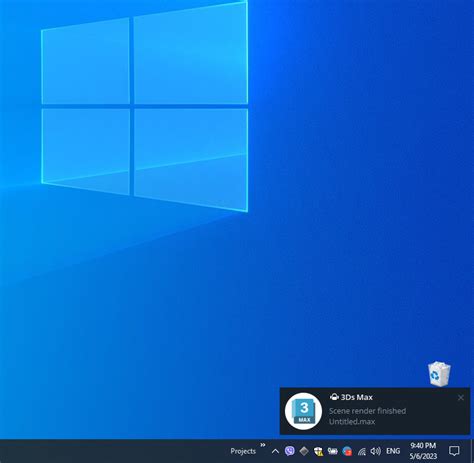Select the Recycle Bin desktop icon
This screenshot has width=474, height=463.
click(x=439, y=373)
